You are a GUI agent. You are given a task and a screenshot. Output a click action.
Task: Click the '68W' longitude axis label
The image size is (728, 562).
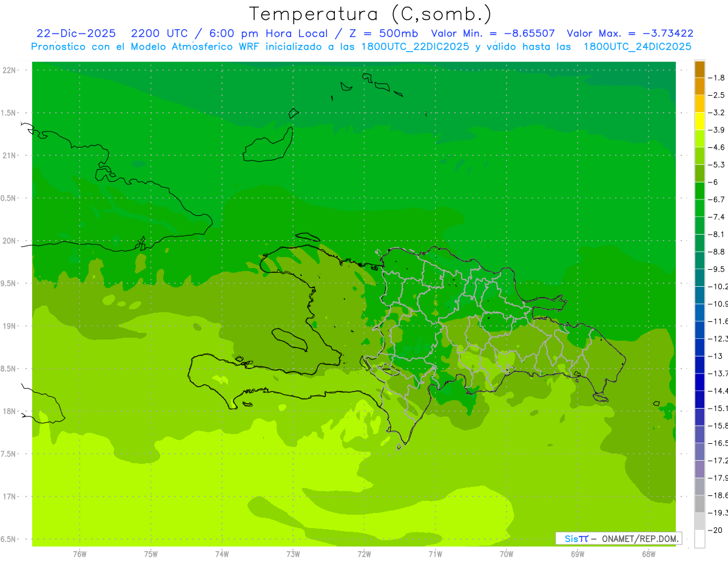pos(649,554)
